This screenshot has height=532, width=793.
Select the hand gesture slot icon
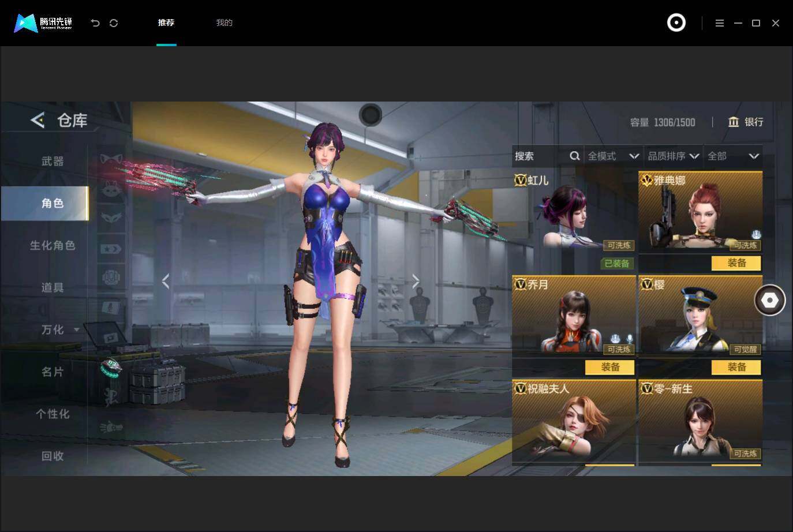[x=111, y=428]
